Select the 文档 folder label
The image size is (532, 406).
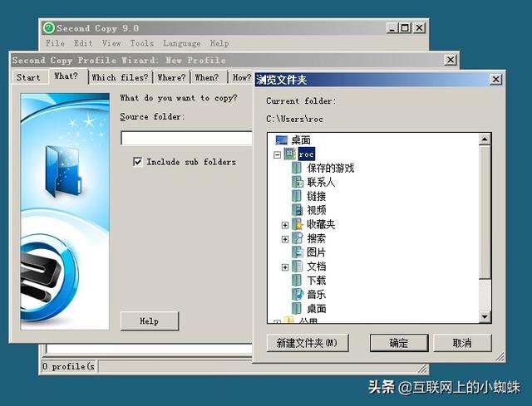tap(317, 267)
